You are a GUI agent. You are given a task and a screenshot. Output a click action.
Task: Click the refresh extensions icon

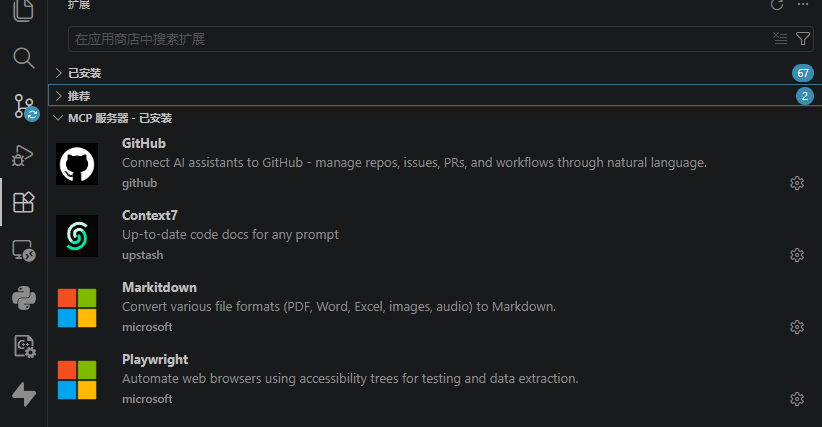777,5
